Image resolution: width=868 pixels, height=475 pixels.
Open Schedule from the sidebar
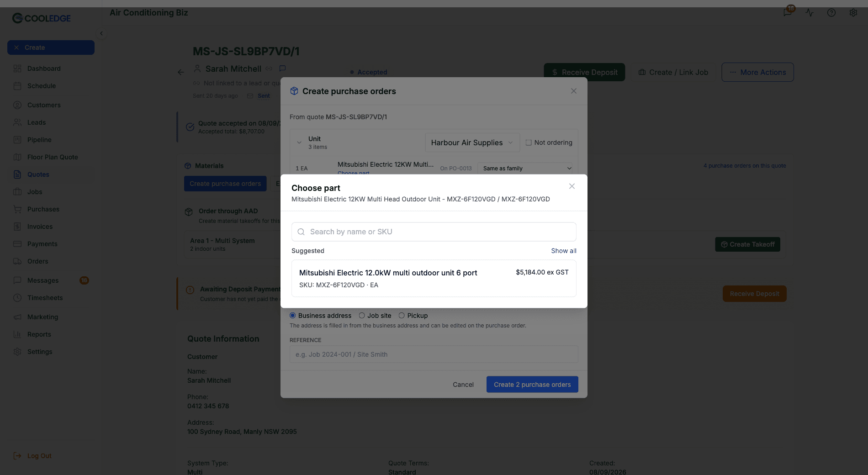tap(42, 86)
